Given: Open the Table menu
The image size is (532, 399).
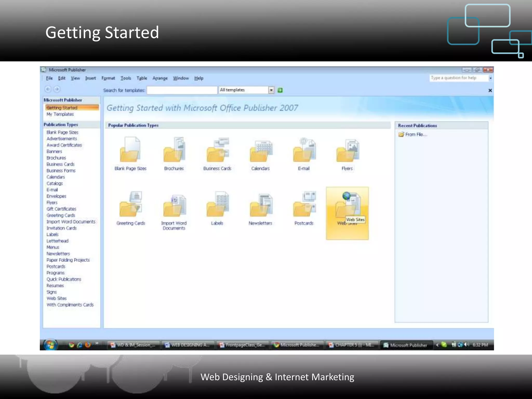Looking at the screenshot, I should (142, 78).
